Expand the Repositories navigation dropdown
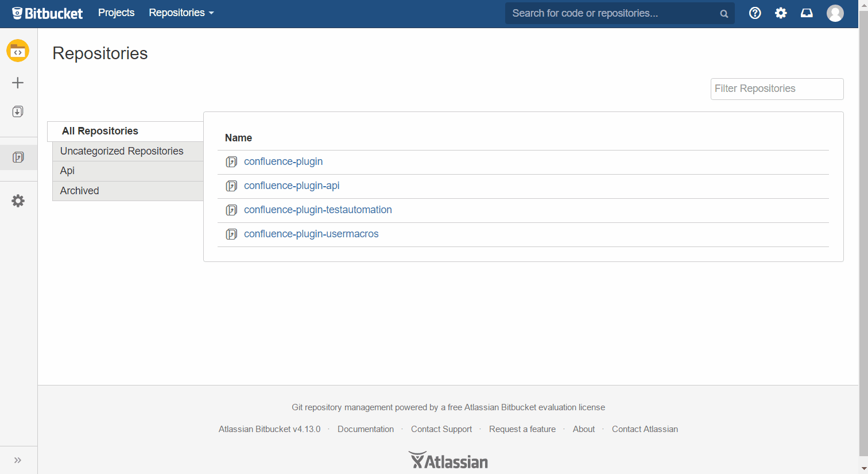The height and width of the screenshot is (474, 868). 181,13
